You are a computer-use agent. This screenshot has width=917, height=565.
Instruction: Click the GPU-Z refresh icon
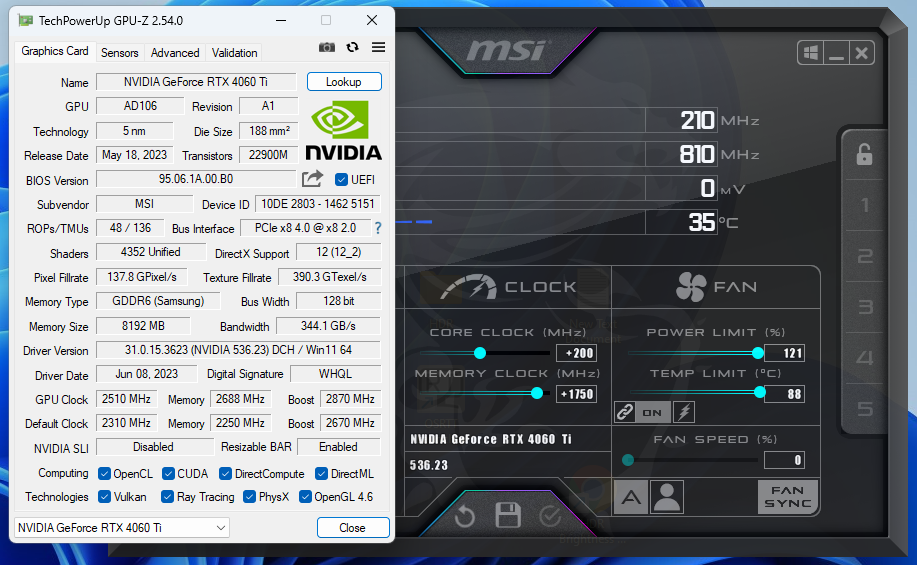coord(352,47)
